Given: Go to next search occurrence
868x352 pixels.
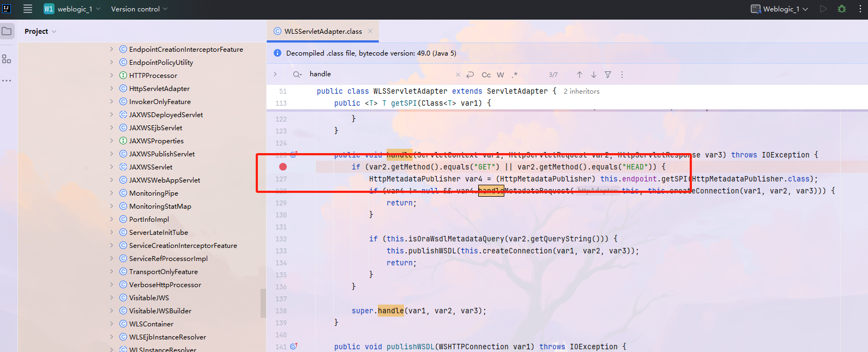Looking at the screenshot, I should pyautogui.click(x=594, y=75).
